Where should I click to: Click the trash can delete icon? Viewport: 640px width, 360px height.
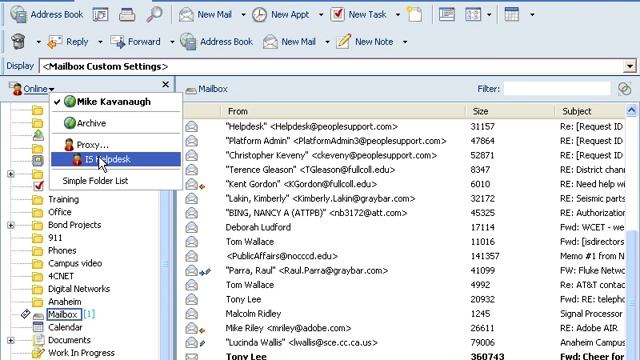tap(18, 42)
